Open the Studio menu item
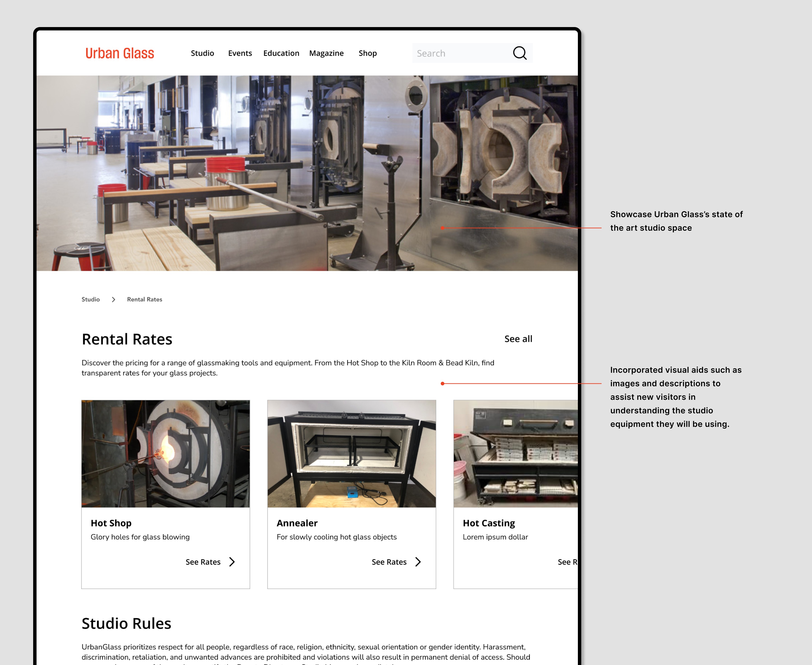 [202, 53]
